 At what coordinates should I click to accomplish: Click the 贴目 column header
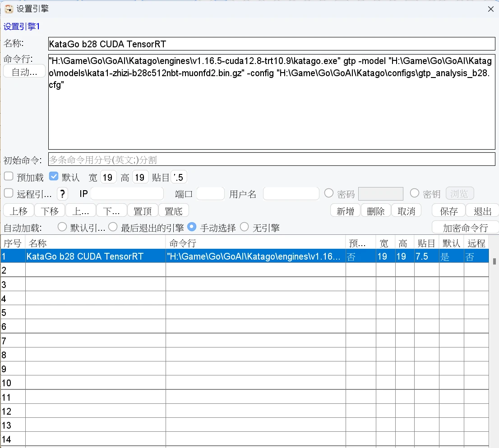426,243
